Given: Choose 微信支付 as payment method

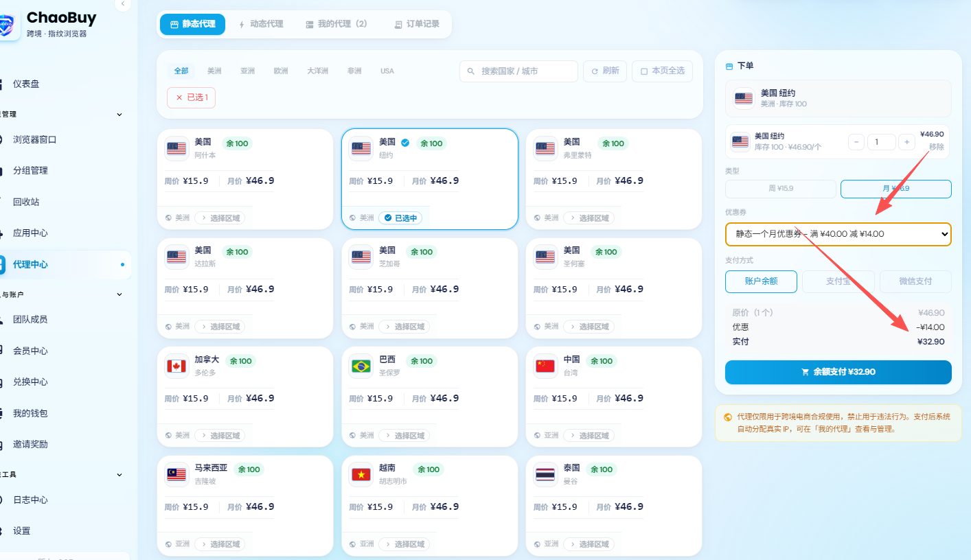Looking at the screenshot, I should [x=915, y=281].
